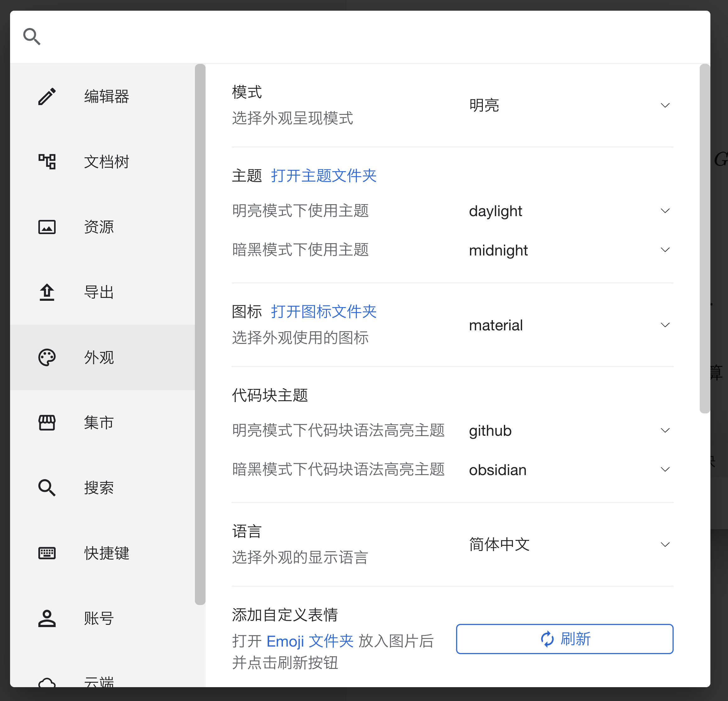Viewport: 728px width, 701px height.
Task: Click the 快捷键 keyboard icon
Action: click(x=47, y=553)
